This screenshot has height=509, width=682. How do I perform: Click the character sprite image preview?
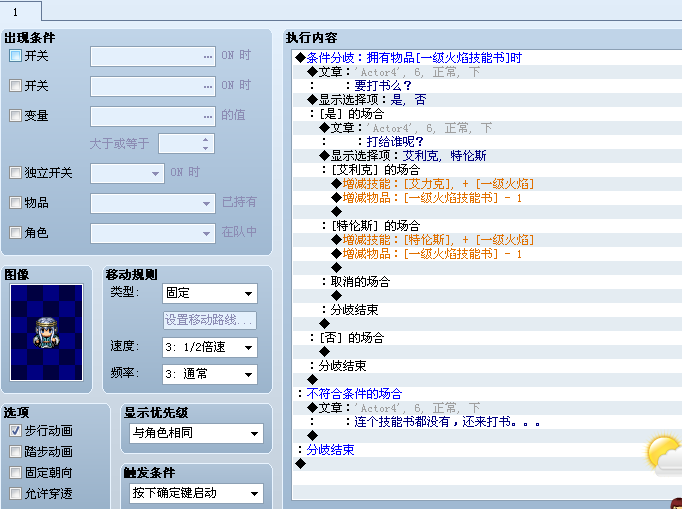(x=47, y=332)
